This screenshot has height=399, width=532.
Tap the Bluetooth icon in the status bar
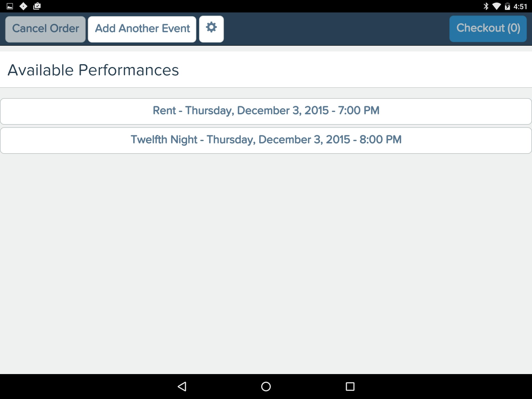click(486, 6)
